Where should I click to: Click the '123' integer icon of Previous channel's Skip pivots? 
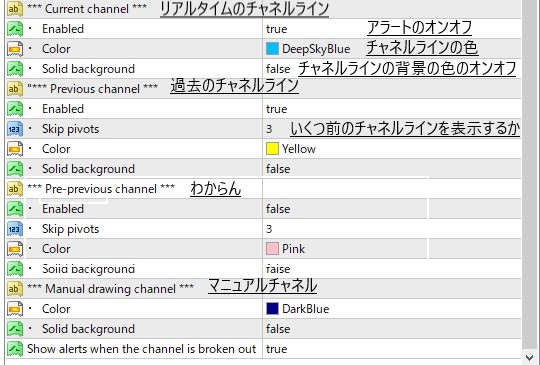tap(15, 129)
